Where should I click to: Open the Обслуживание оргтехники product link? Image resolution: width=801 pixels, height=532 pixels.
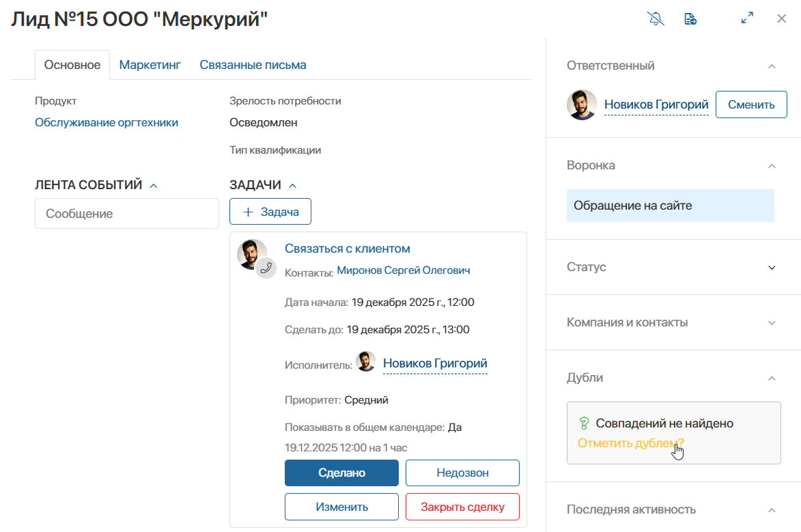coord(107,123)
